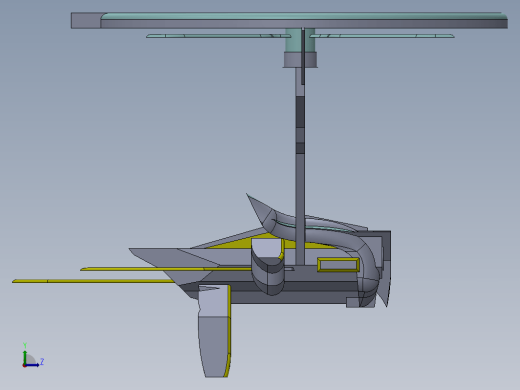Click the green Y axis arrow of triad
The width and height of the screenshot is (520, 390).
coord(25,355)
